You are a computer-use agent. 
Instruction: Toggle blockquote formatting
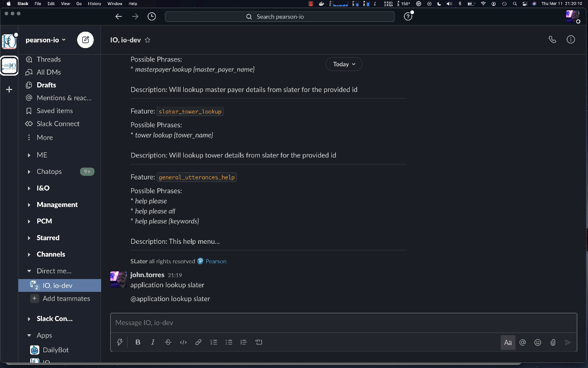pyautogui.click(x=244, y=342)
